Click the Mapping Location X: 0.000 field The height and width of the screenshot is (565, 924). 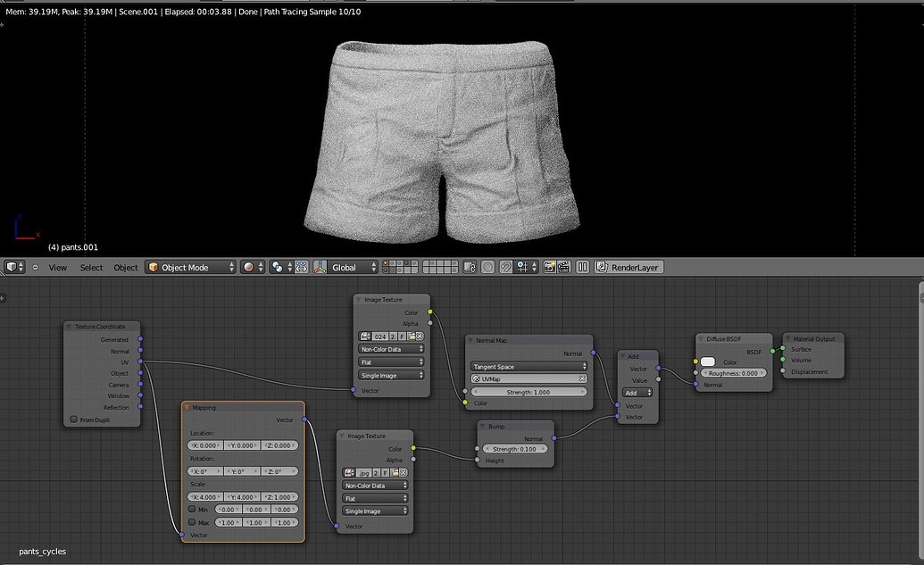[205, 445]
